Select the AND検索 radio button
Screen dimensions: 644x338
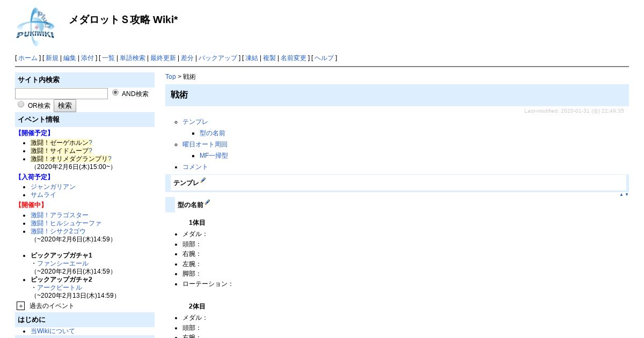[115, 92]
